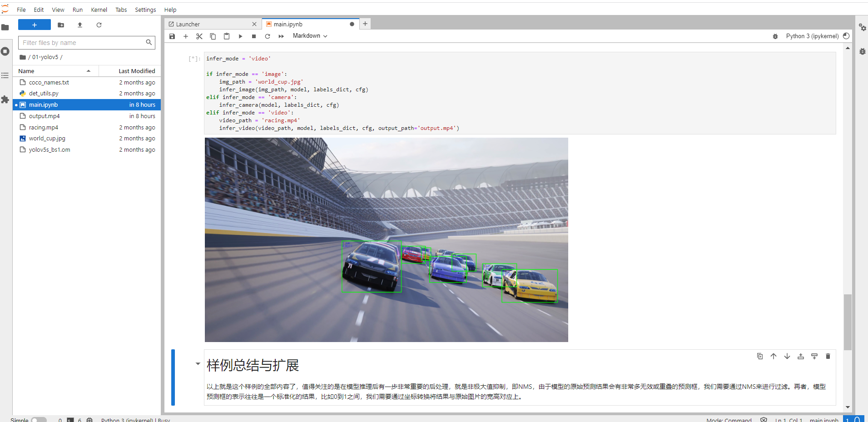Screen dimensions: 868x422
Task: Insert a cell below with the plus icon
Action: (x=186, y=36)
